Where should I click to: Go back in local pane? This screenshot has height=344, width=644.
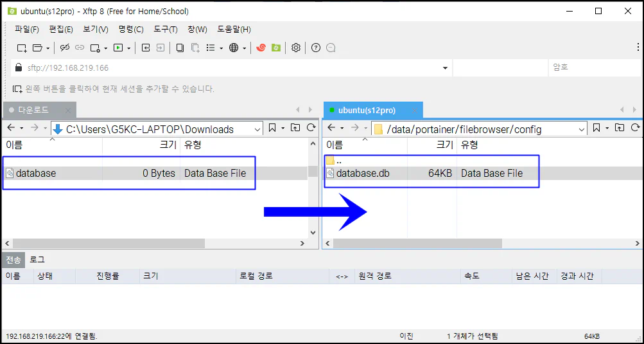(11, 128)
